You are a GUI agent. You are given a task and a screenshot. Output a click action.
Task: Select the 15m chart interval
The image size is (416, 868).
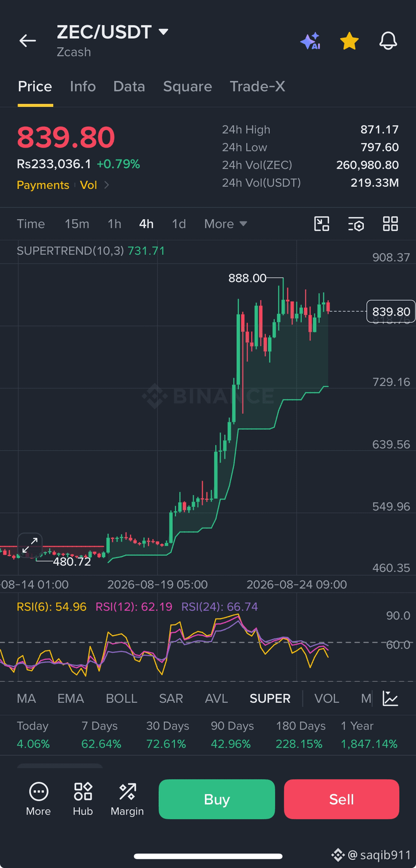77,224
